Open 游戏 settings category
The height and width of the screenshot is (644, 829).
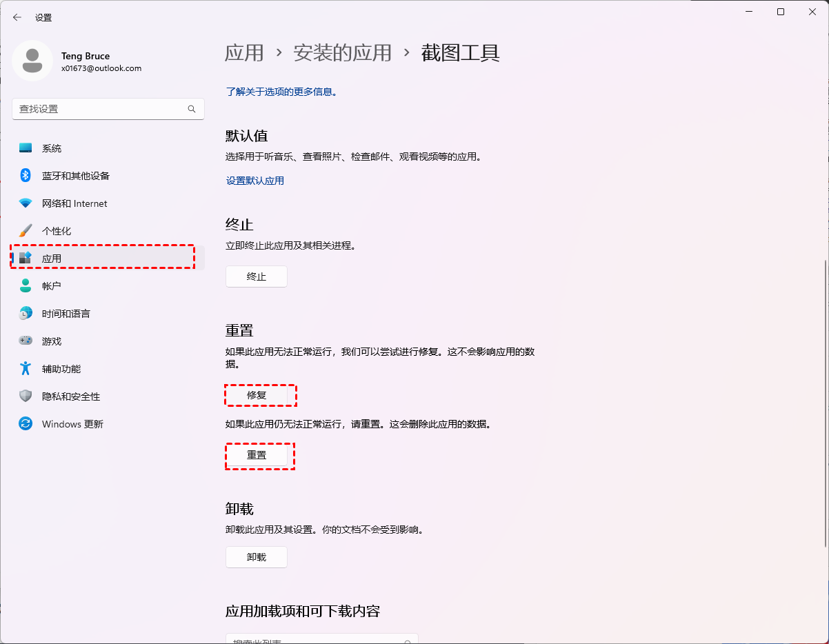pyautogui.click(x=108, y=341)
